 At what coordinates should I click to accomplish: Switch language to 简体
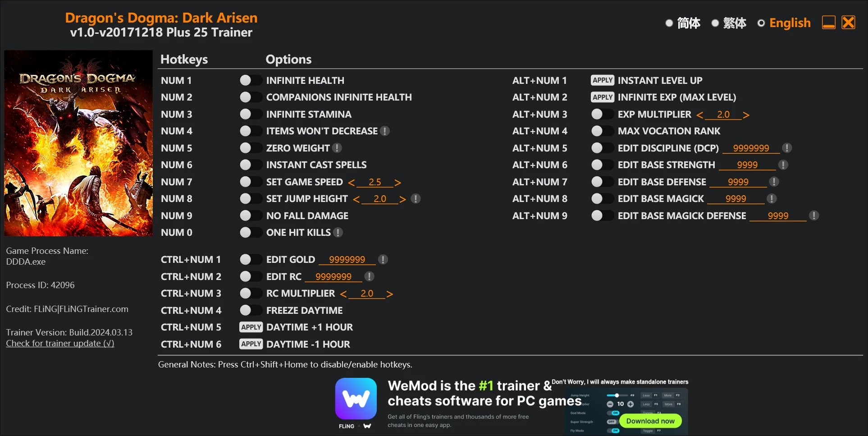pyautogui.click(x=683, y=23)
